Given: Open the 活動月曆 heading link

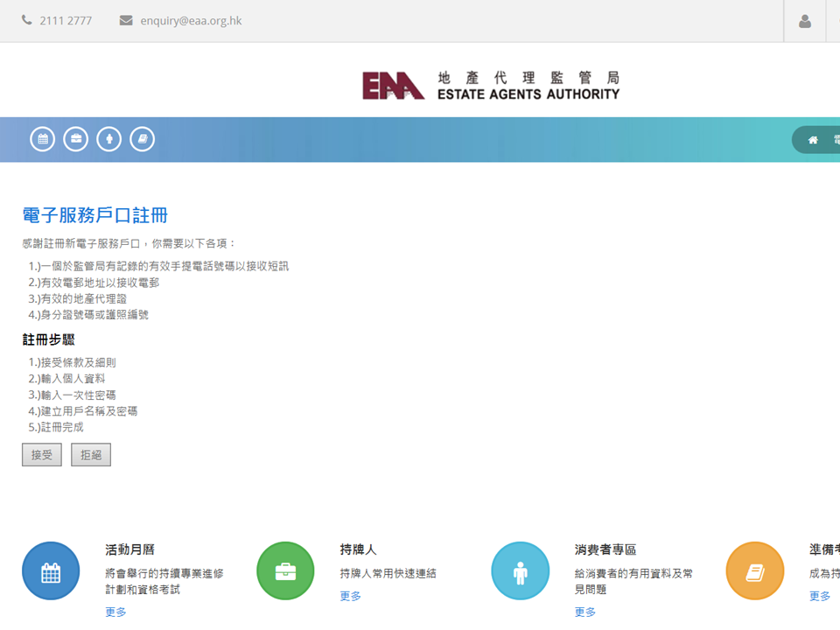Looking at the screenshot, I should (129, 549).
